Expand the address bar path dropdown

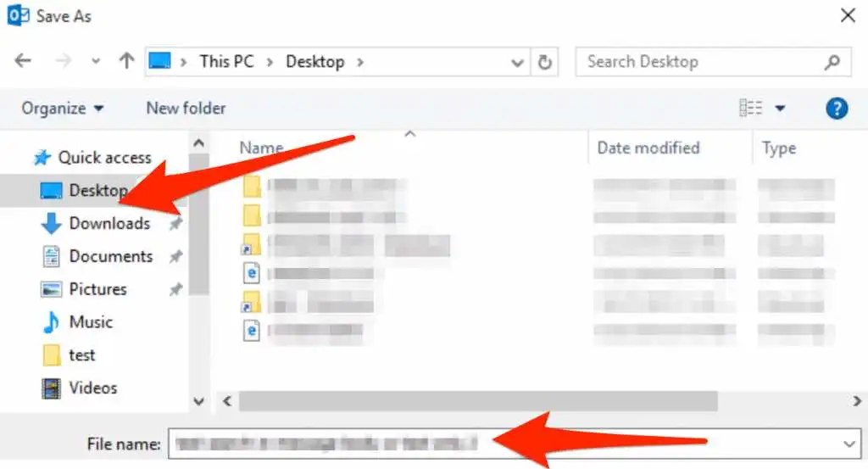coord(517,63)
